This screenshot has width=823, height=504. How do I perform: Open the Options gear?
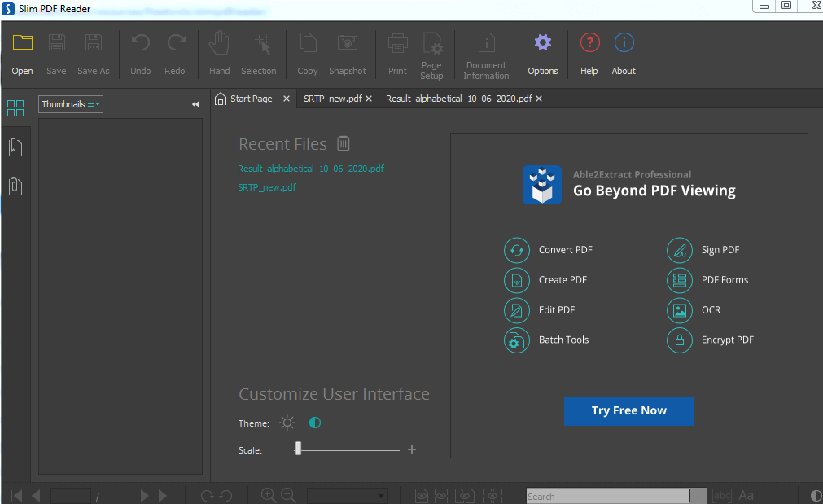point(543,42)
